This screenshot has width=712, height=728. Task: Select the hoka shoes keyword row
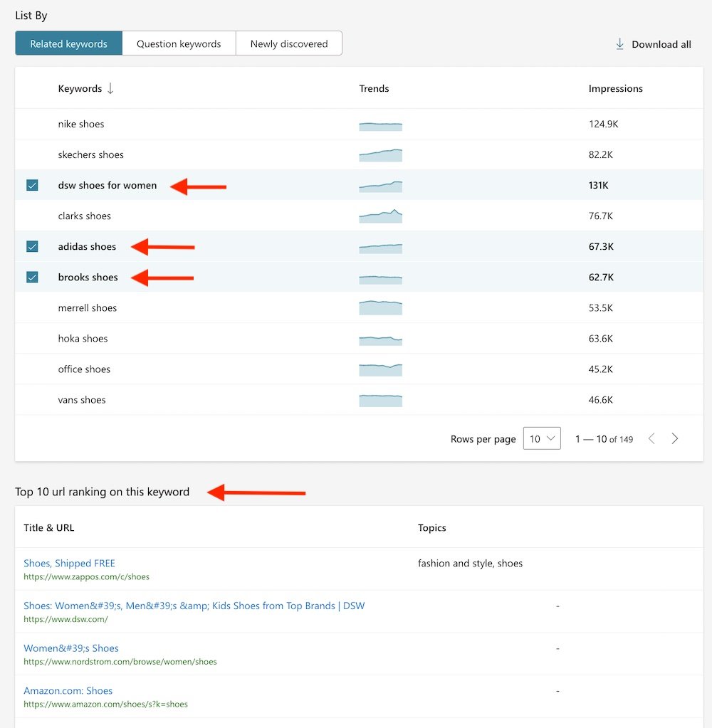(83, 339)
